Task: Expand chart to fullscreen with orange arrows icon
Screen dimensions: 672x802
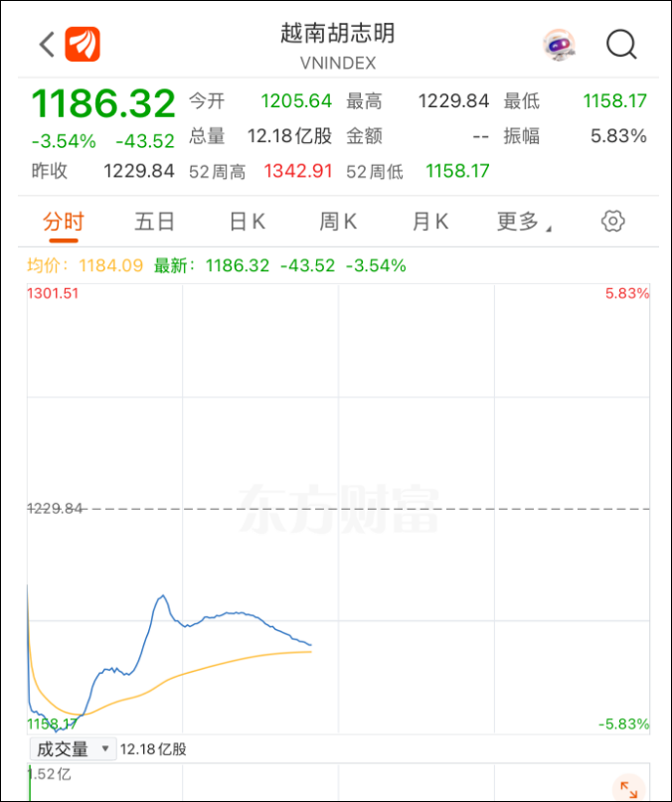Action: (627, 788)
